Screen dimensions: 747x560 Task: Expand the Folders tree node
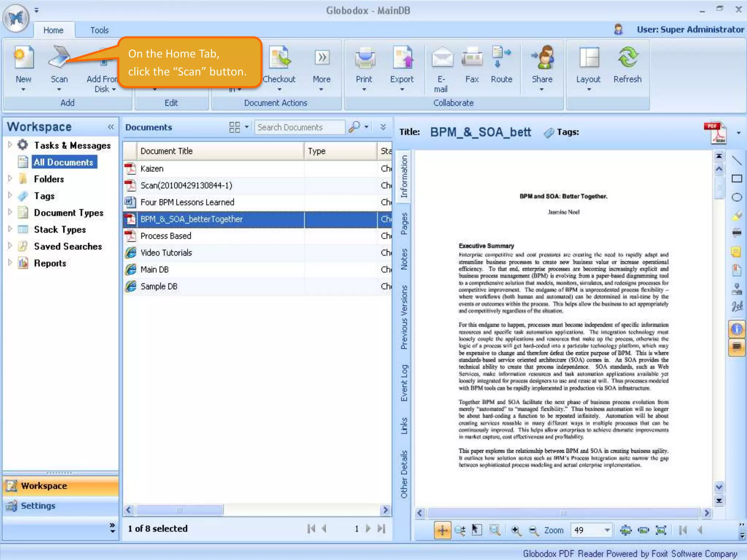click(10, 179)
